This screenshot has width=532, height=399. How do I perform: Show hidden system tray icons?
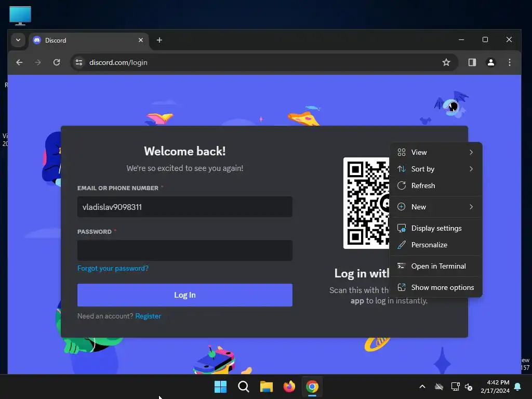point(422,387)
